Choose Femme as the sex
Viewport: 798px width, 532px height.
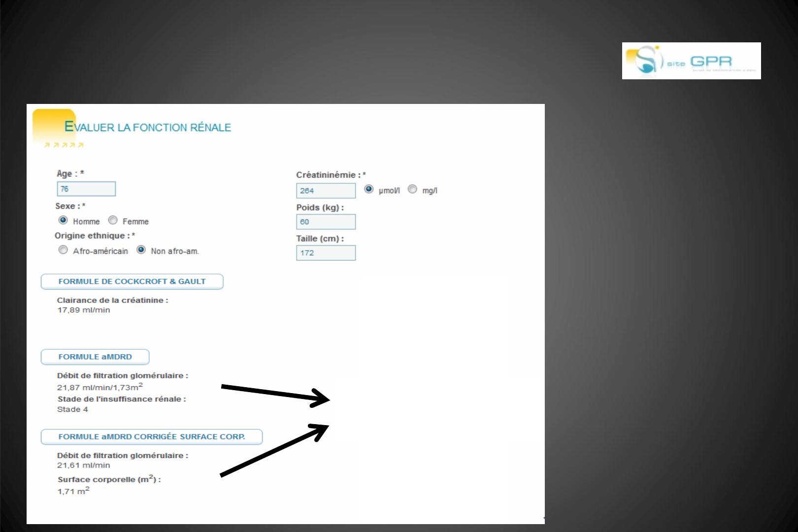113,220
